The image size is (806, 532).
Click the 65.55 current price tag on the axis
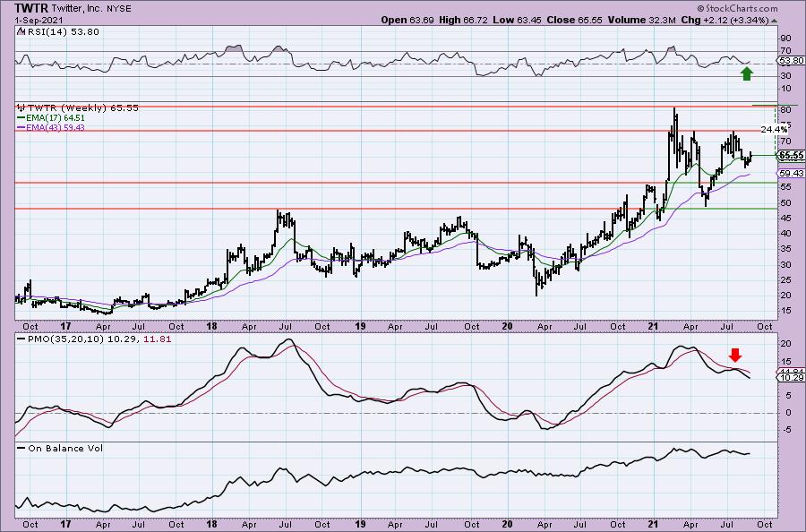point(792,155)
